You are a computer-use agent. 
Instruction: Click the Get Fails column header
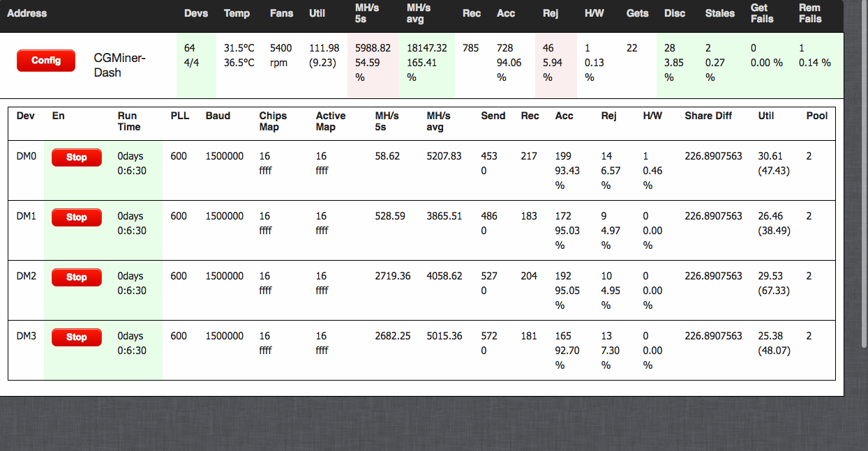(762, 13)
